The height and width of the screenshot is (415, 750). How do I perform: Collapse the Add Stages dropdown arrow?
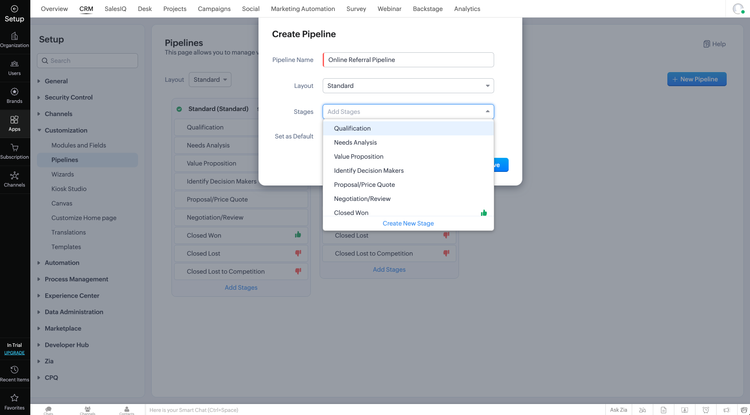[x=487, y=111]
